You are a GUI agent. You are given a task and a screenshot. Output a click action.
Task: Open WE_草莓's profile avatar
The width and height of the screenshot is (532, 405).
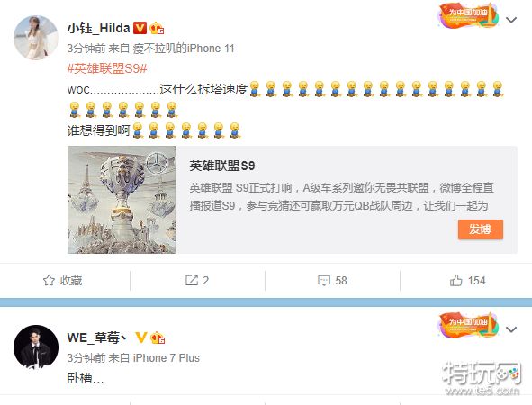[x=36, y=346]
